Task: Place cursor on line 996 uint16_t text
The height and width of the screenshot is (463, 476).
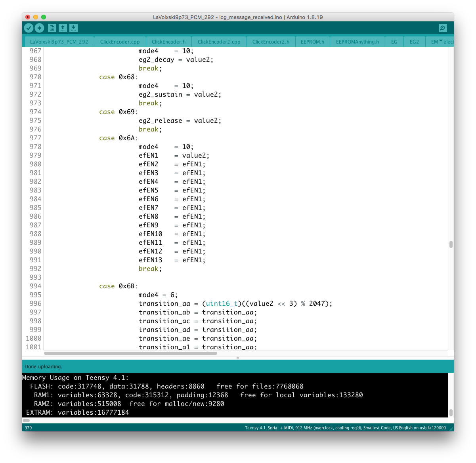Action: pos(222,303)
